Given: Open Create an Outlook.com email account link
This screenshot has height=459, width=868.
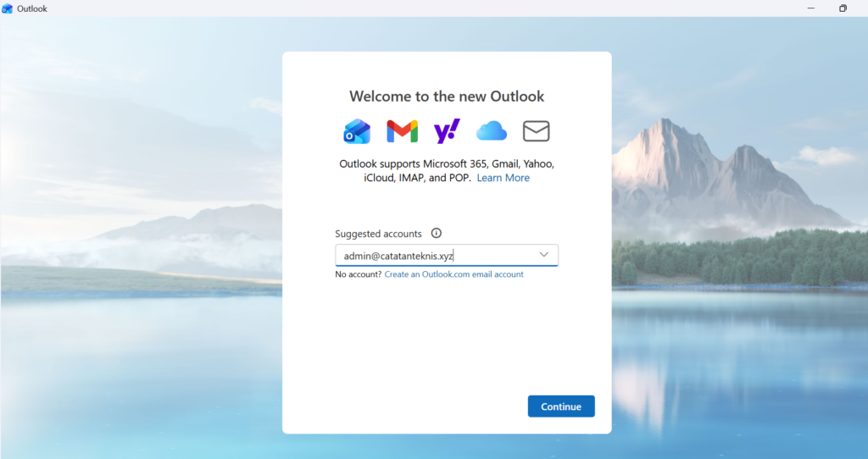Looking at the screenshot, I should 454,274.
